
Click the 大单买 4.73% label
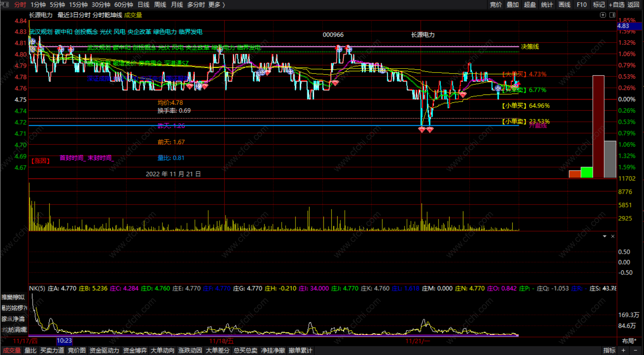pos(524,74)
